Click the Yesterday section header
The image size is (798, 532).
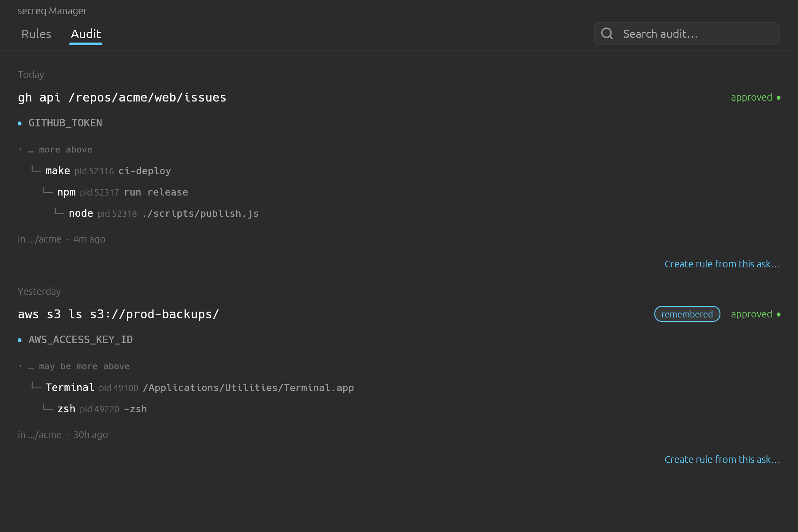click(39, 292)
